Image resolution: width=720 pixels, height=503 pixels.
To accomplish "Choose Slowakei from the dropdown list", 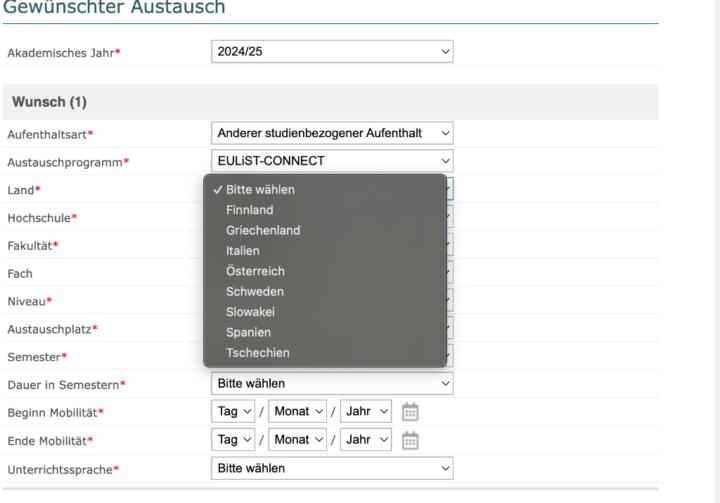I will point(252,312).
